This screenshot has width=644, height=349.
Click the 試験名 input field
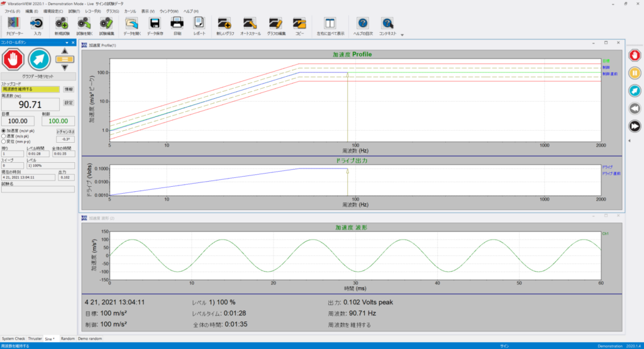coord(38,189)
